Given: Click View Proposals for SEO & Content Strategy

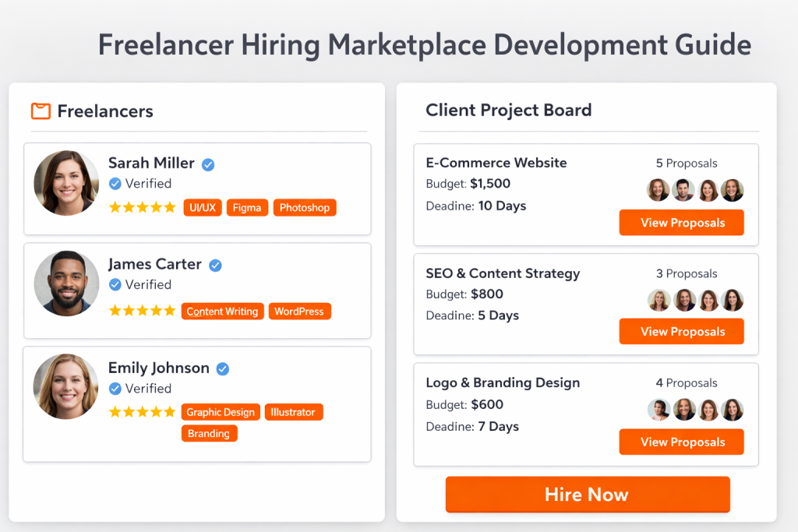Looking at the screenshot, I should (x=681, y=331).
